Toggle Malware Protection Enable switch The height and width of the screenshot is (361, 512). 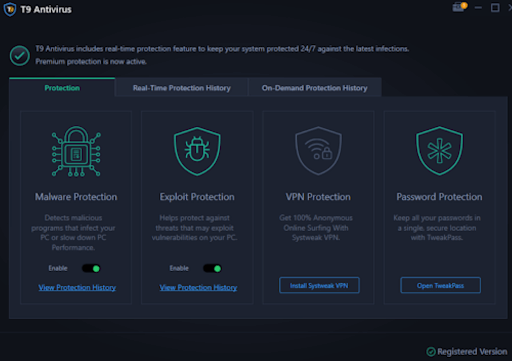(x=91, y=268)
